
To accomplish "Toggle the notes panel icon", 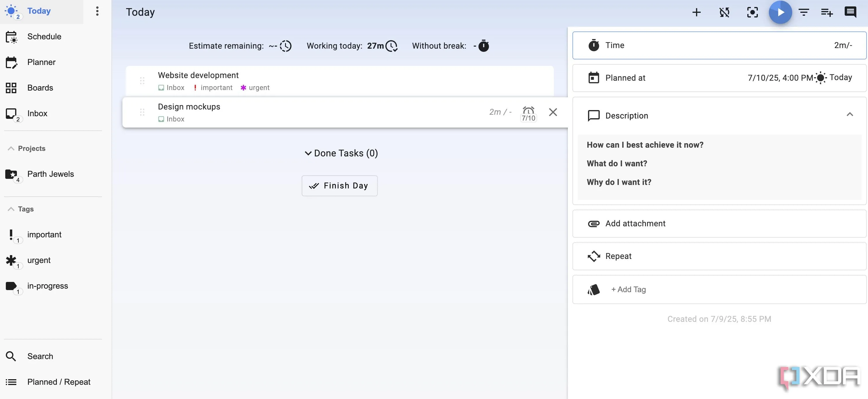I will point(850,13).
